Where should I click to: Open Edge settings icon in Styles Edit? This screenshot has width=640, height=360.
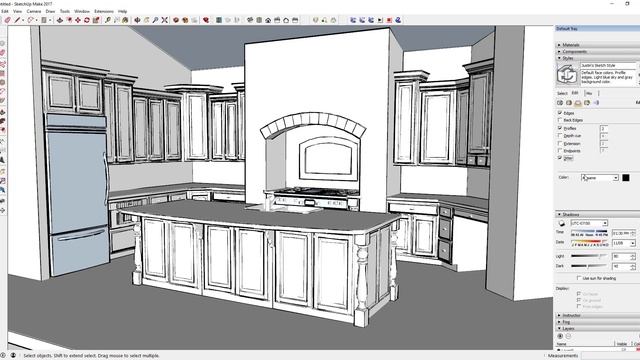coord(560,103)
